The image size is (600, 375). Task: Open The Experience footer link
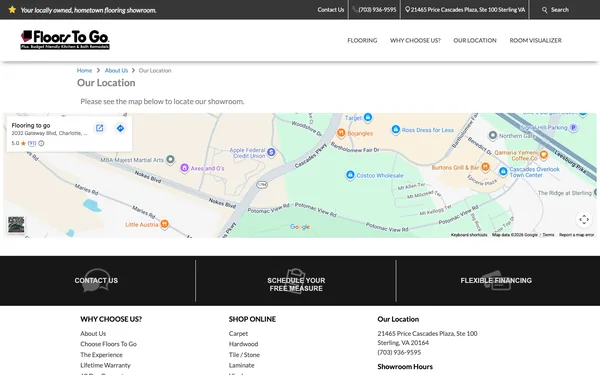[101, 355]
